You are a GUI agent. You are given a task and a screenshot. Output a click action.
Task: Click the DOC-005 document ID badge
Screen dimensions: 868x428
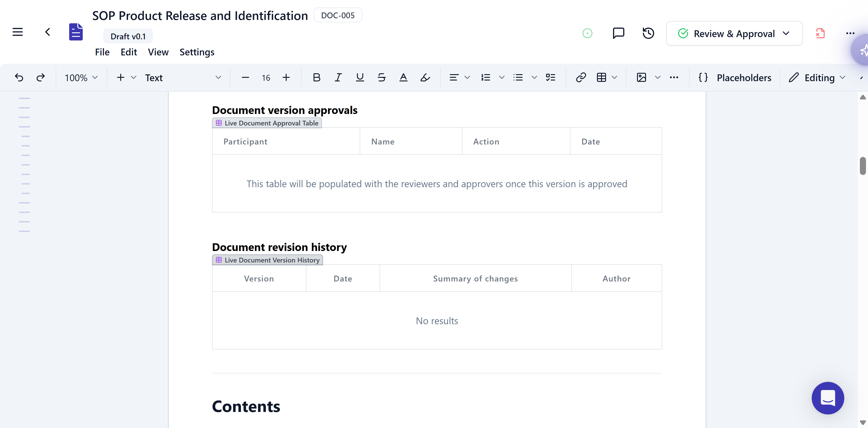(338, 16)
